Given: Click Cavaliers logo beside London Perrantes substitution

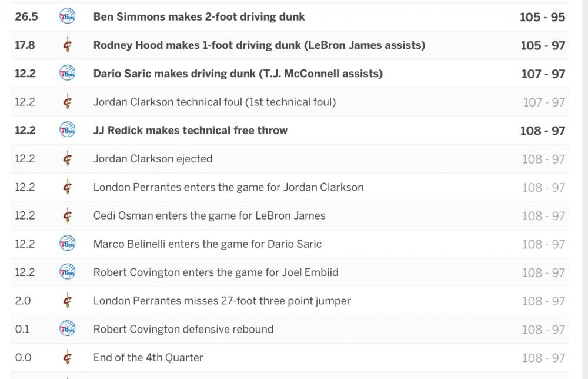Looking at the screenshot, I should click(68, 187).
